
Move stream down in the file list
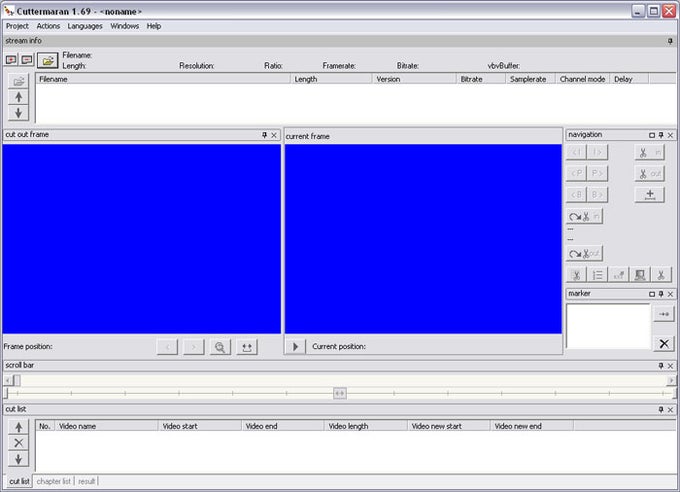[19, 113]
